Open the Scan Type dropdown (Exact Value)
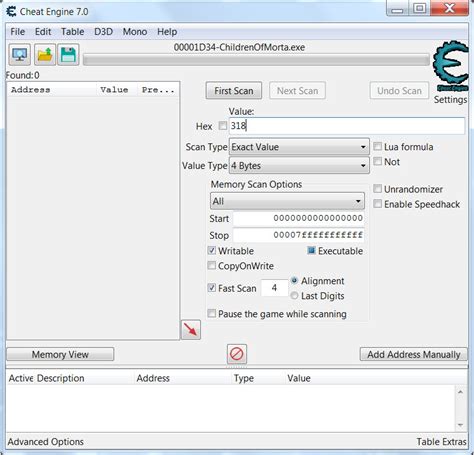Viewport: 474px width, 455px height. [299, 147]
